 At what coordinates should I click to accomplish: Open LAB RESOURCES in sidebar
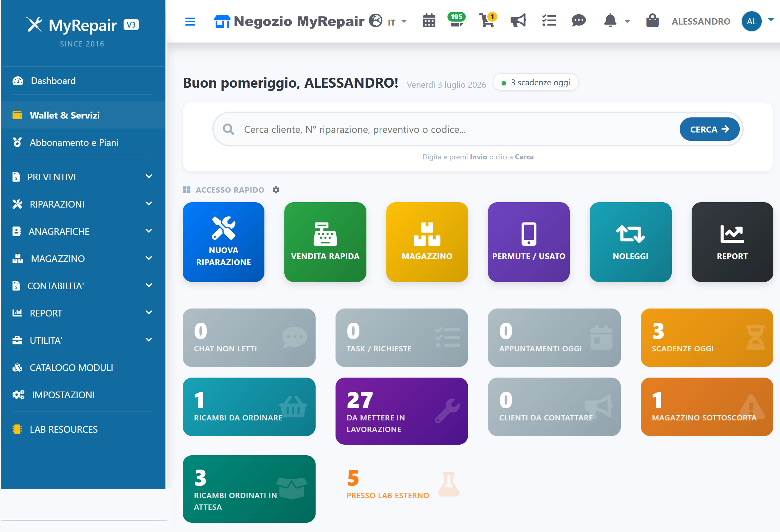point(82,429)
